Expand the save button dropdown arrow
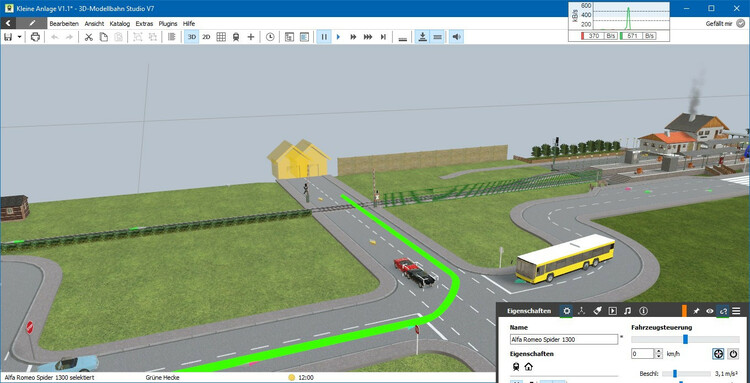Image resolution: width=750 pixels, height=383 pixels. pos(19,37)
